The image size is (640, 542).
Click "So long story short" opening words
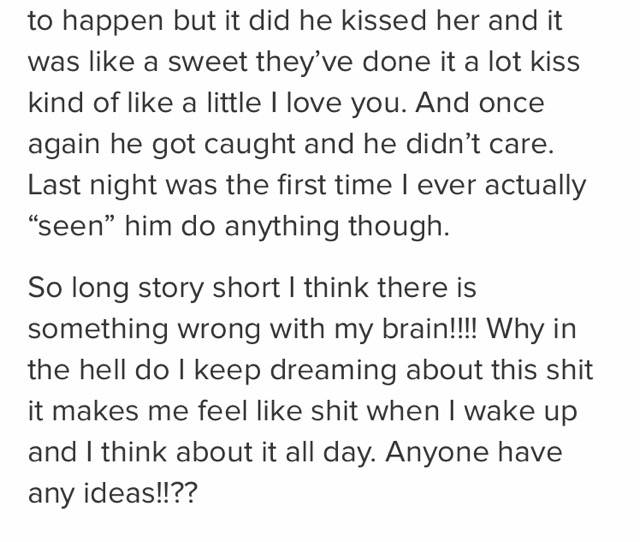point(153,289)
